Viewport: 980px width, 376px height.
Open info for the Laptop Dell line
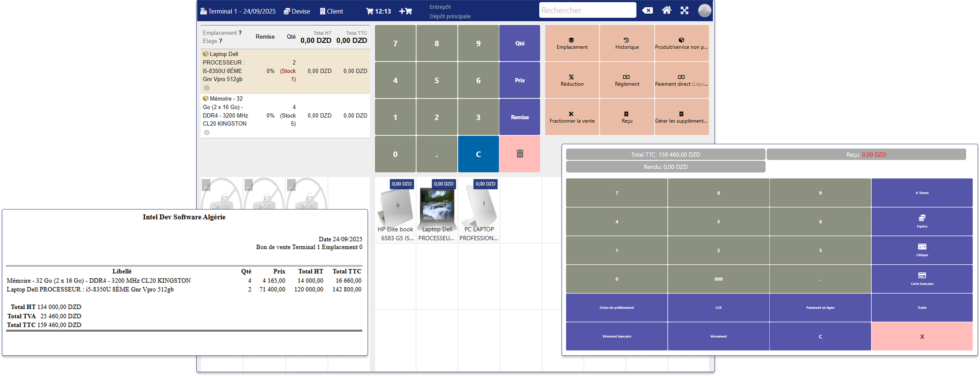point(207,87)
